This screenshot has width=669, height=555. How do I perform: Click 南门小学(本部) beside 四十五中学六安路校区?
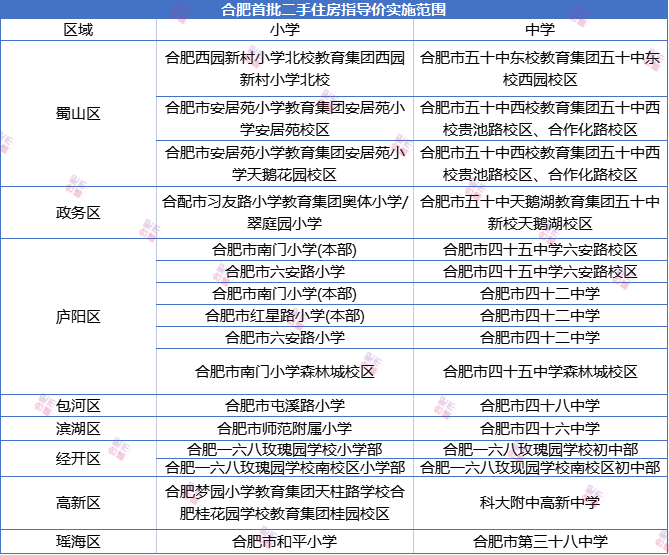(x=285, y=250)
